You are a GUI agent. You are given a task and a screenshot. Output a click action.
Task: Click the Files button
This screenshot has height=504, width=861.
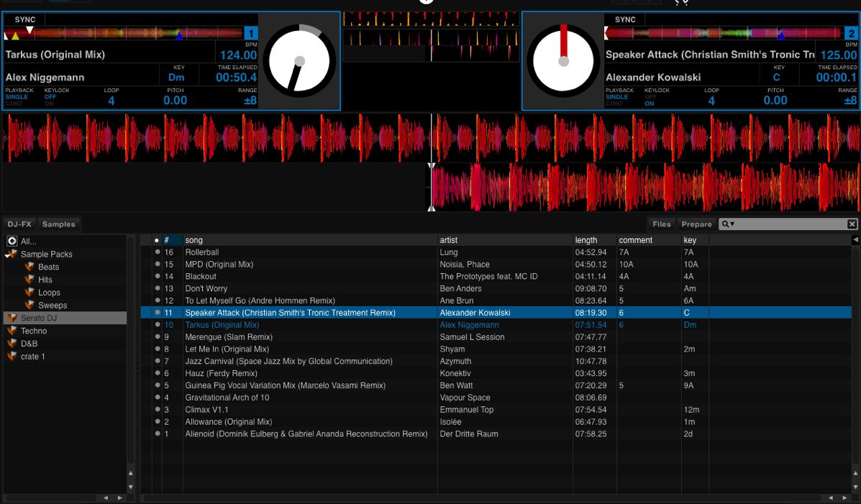tap(661, 224)
